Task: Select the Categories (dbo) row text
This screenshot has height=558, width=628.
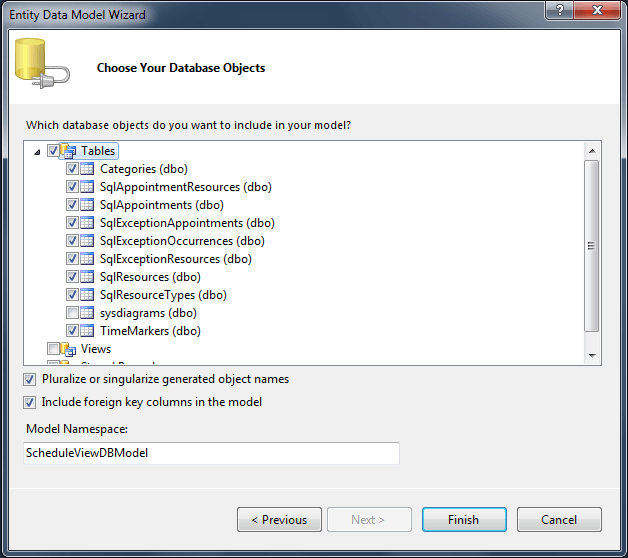Action: point(144,169)
